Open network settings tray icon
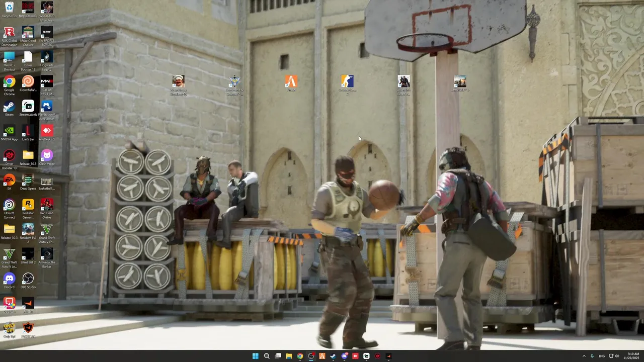The height and width of the screenshot is (362, 644). click(611, 356)
